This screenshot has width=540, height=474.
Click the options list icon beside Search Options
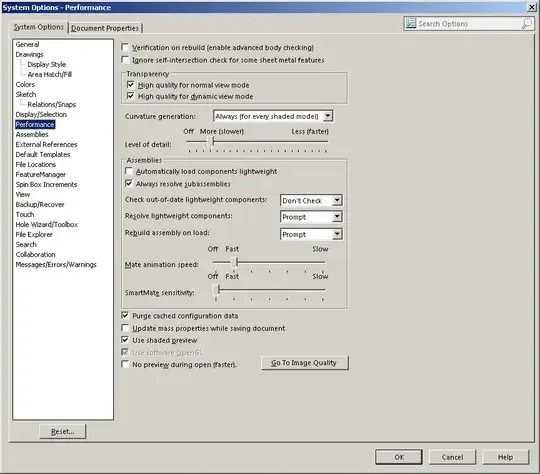411,23
